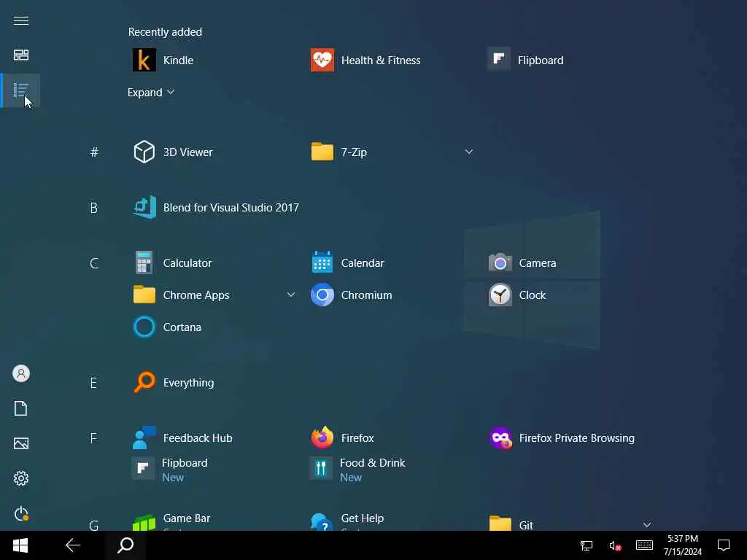Launch Blend for Visual Studio 2017

pyautogui.click(x=216, y=208)
